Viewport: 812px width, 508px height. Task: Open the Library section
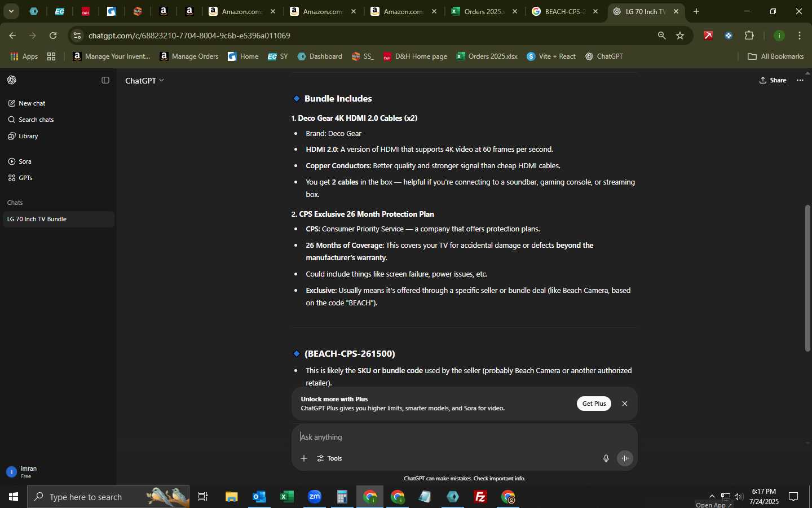coord(59,136)
